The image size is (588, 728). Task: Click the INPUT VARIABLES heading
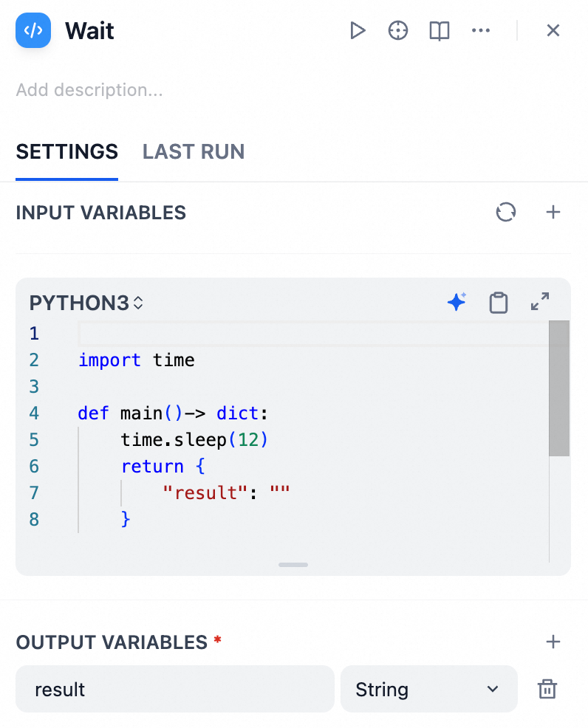click(100, 213)
